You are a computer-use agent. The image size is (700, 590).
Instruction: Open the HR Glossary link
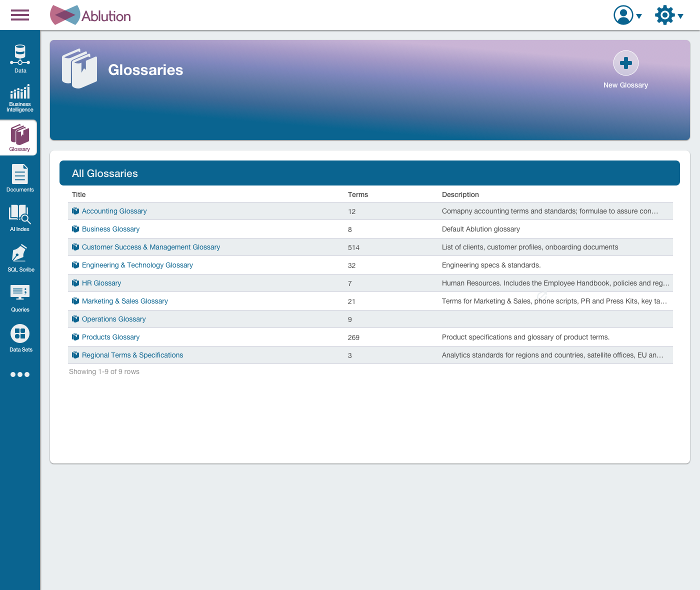[101, 283]
